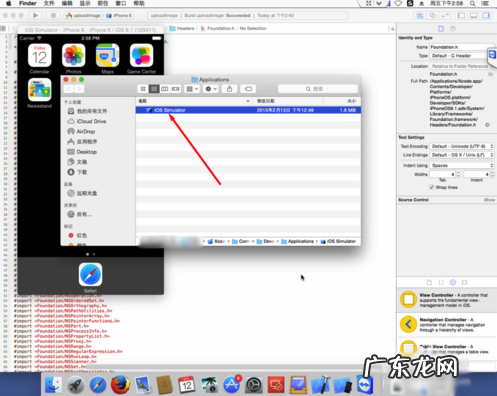Go forward in the Finder window
This screenshot has width=497, height=396.
coord(79,89)
